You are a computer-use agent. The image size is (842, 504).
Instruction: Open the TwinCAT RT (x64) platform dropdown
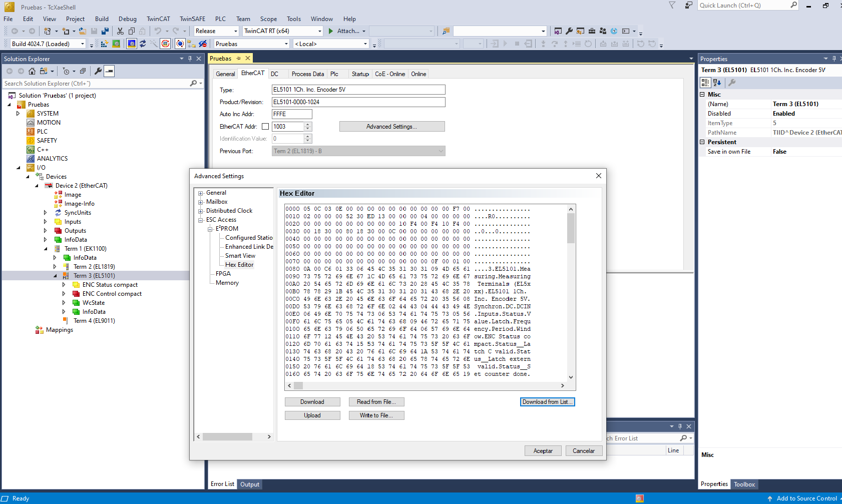[319, 31]
